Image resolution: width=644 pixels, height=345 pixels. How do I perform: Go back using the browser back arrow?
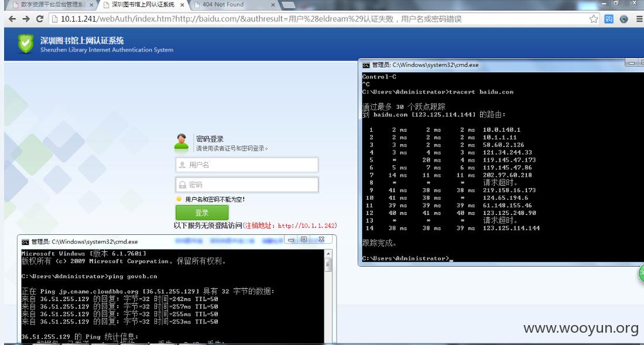(x=12, y=19)
